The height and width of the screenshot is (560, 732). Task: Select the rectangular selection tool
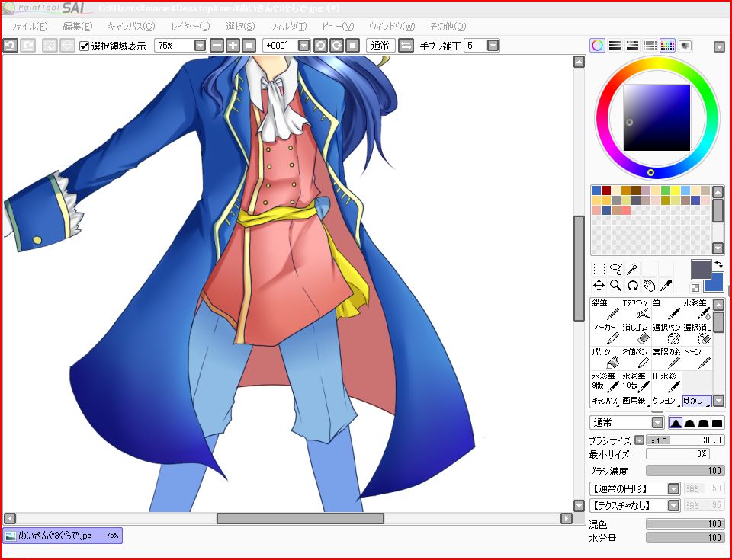click(x=599, y=269)
